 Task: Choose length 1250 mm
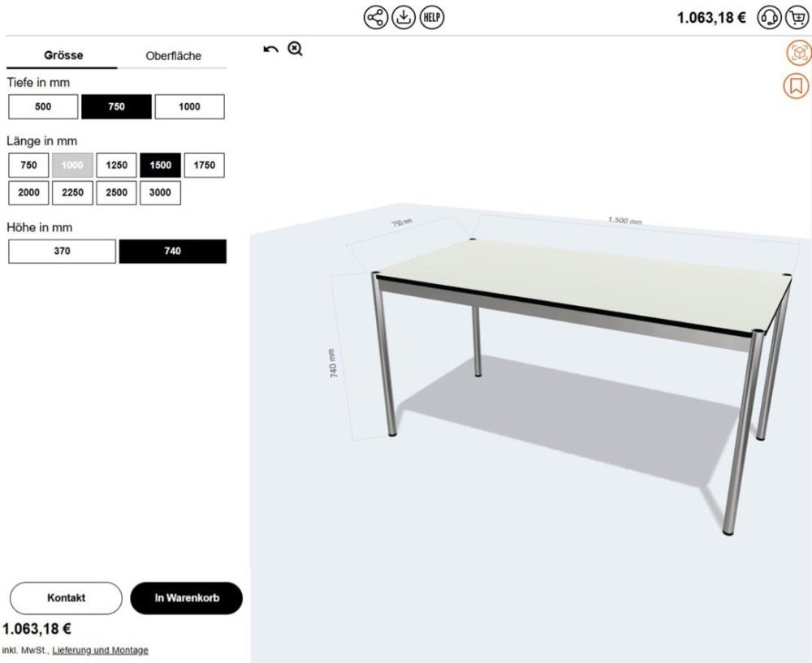pos(116,165)
